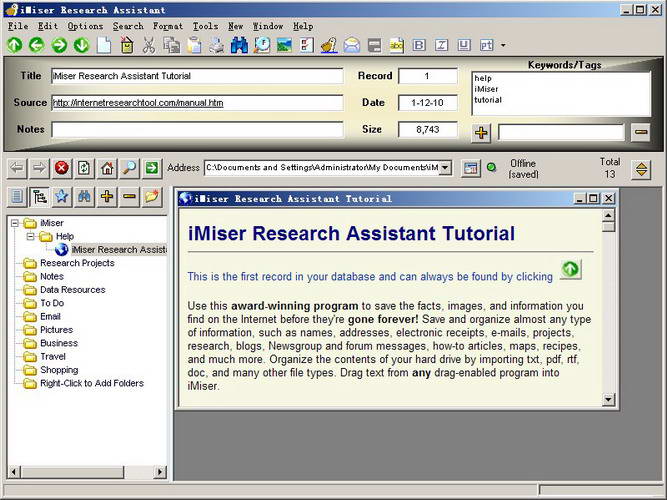Image resolution: width=667 pixels, height=500 pixels.
Task: Open the Search menu
Action: pos(128,26)
